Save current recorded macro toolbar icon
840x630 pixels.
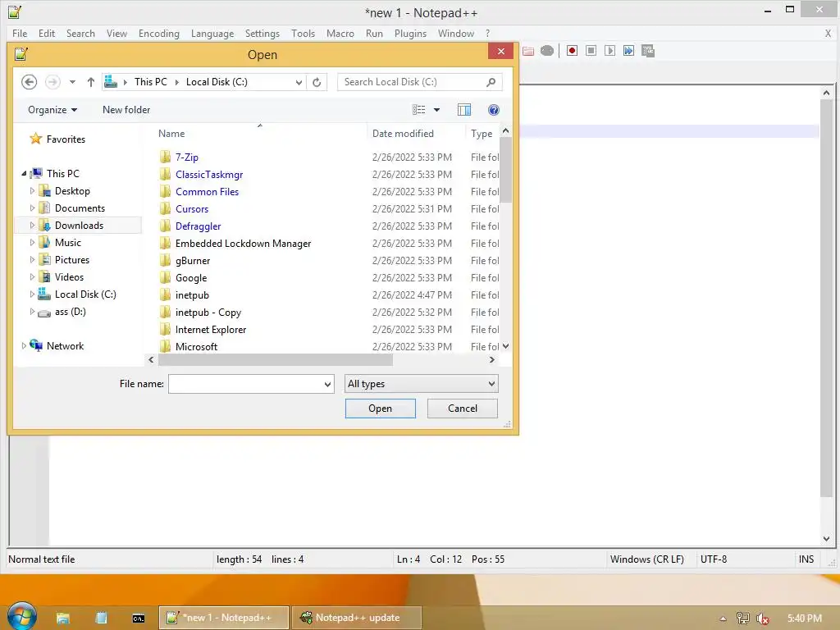648,51
